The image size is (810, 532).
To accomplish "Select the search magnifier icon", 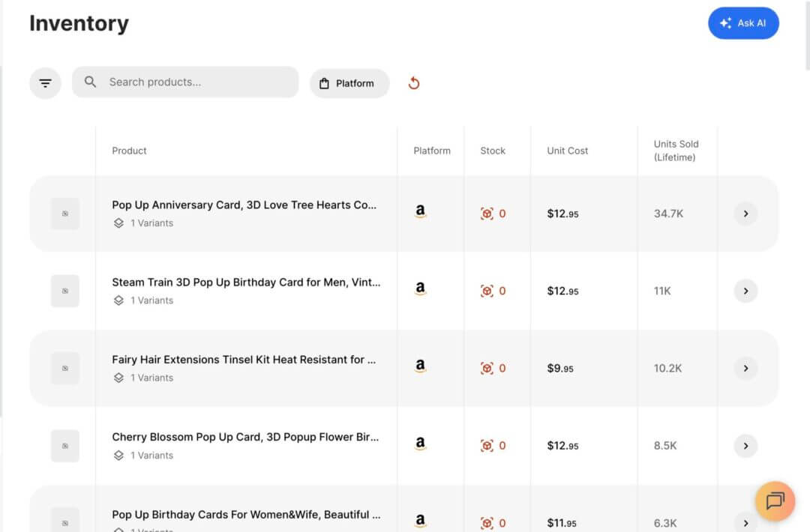I will (90, 82).
